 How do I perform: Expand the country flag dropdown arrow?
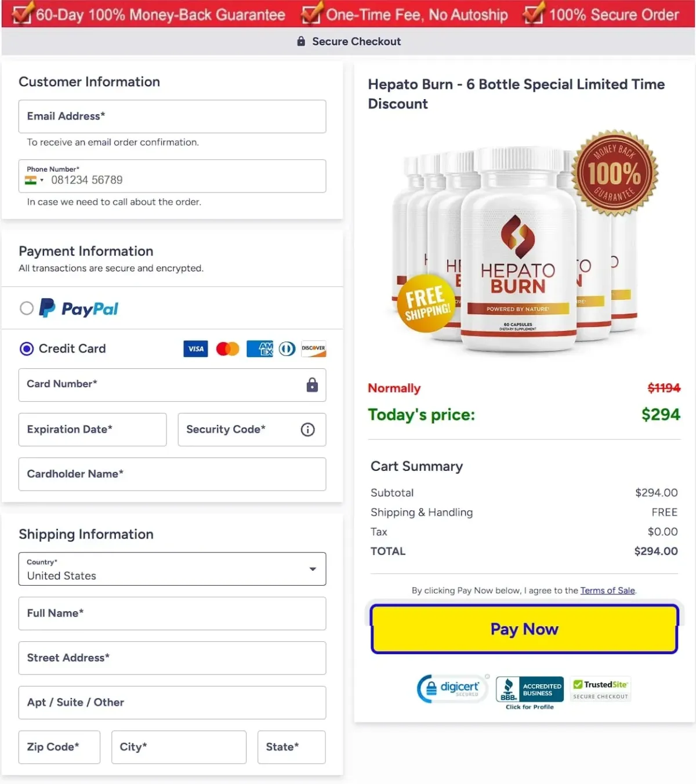pos(42,180)
